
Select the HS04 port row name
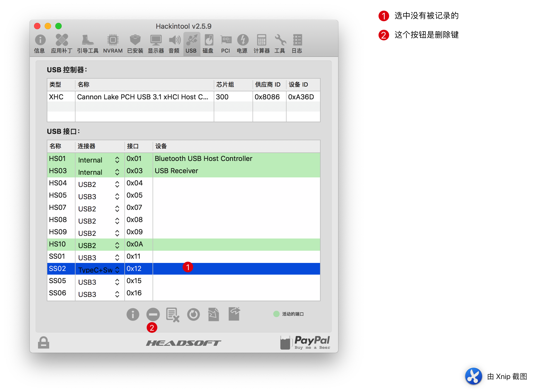58,183
